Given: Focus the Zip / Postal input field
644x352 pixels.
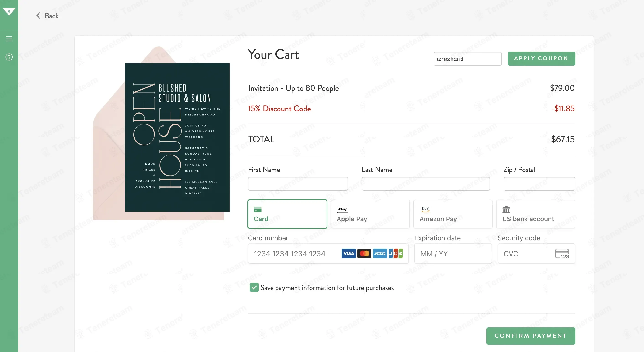Looking at the screenshot, I should (539, 184).
